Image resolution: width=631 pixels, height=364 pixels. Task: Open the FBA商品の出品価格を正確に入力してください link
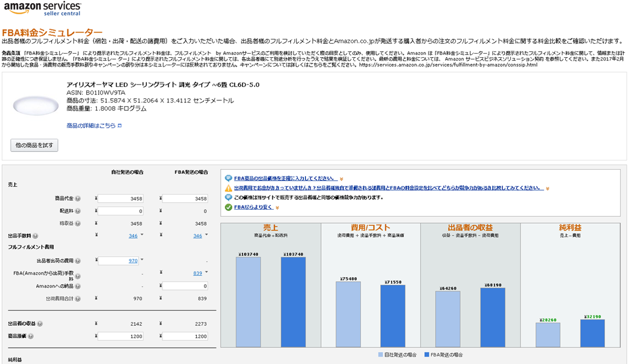(286, 179)
